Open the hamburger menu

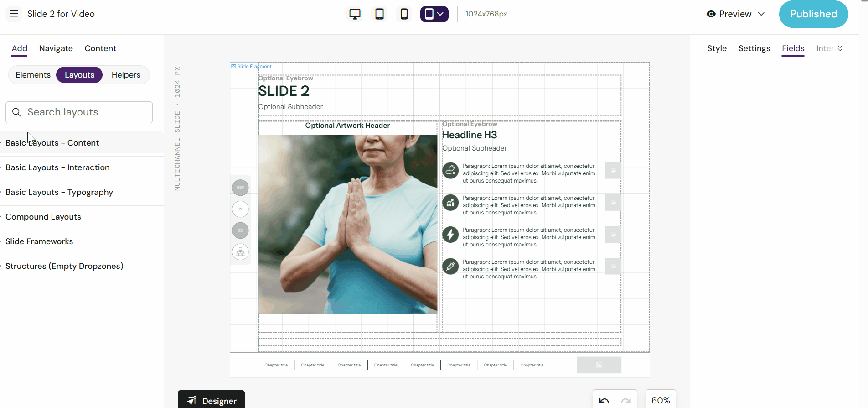(x=14, y=14)
